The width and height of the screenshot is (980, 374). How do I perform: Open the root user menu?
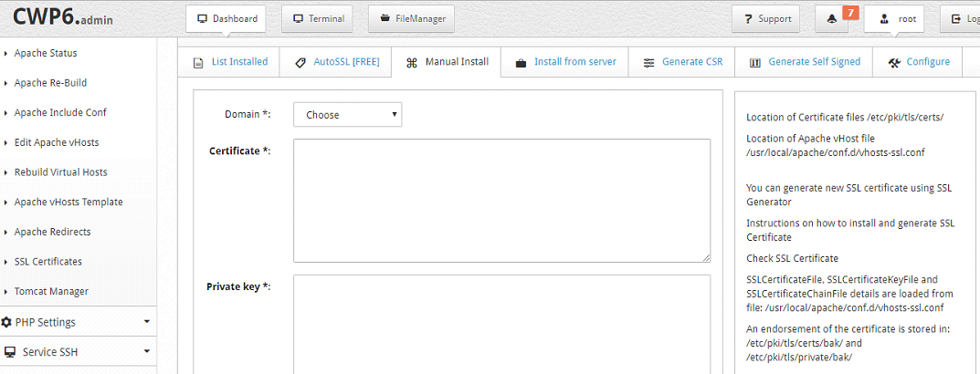tap(894, 19)
